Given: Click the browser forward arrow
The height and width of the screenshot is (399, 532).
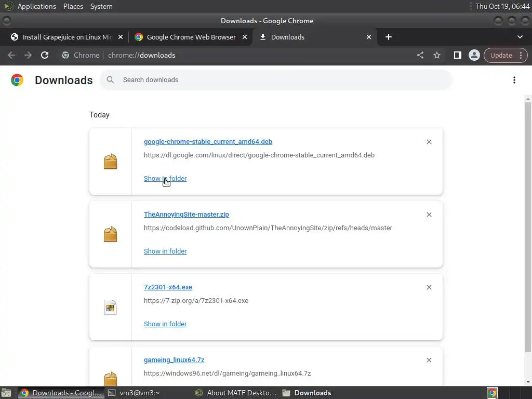Looking at the screenshot, I should [28, 55].
